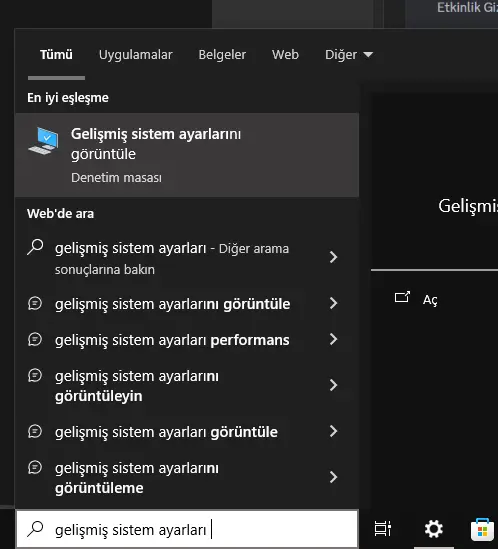Open 'Gelişmiş sistem ayarlarını görüntüle' best match
Viewport: 498px width, 549px height.
click(x=187, y=155)
